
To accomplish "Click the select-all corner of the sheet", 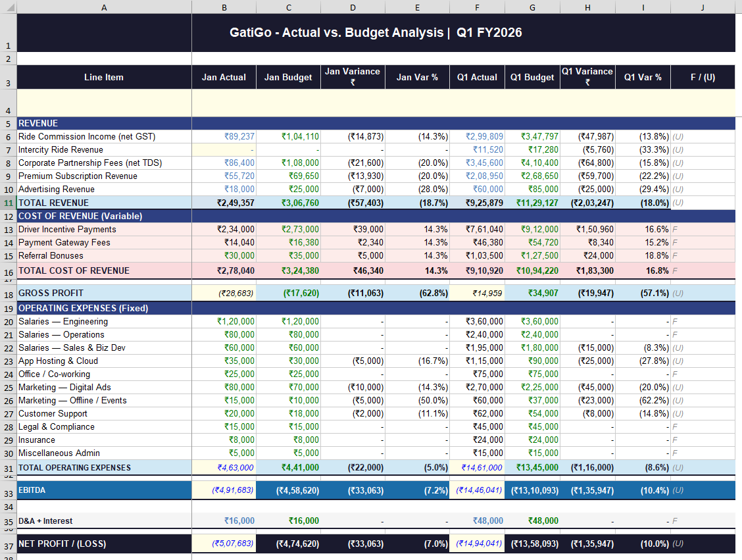I will 8,7.
